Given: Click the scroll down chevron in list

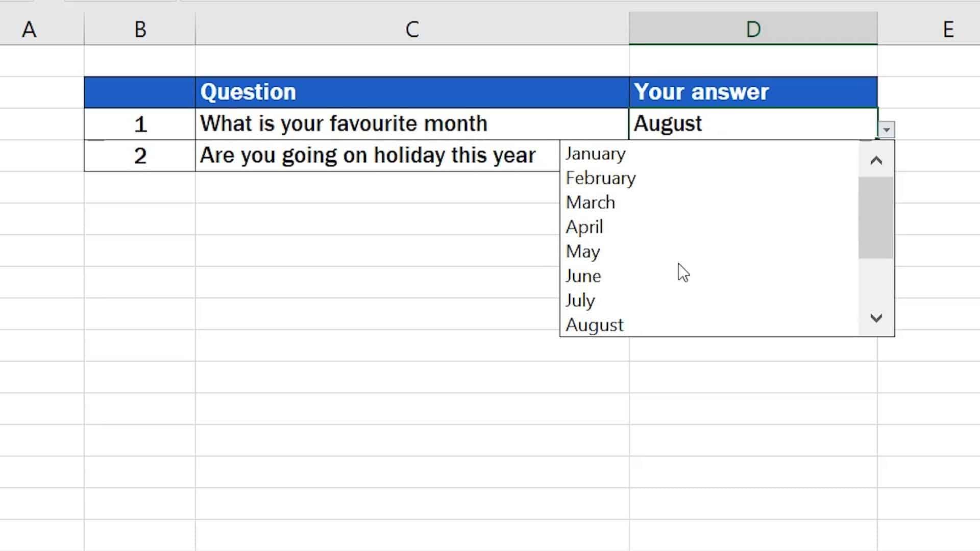Looking at the screenshot, I should (876, 318).
